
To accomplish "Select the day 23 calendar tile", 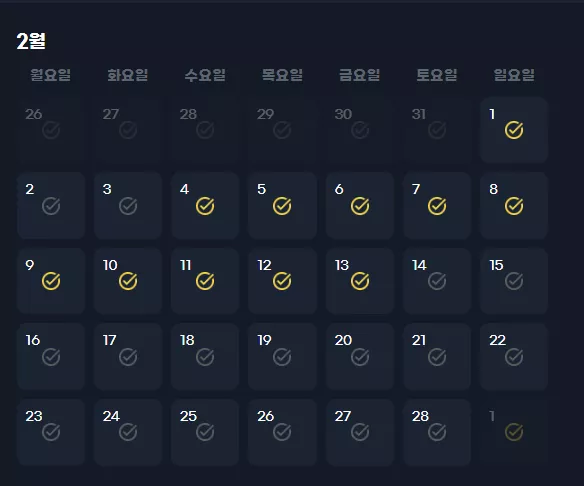I will coord(51,432).
